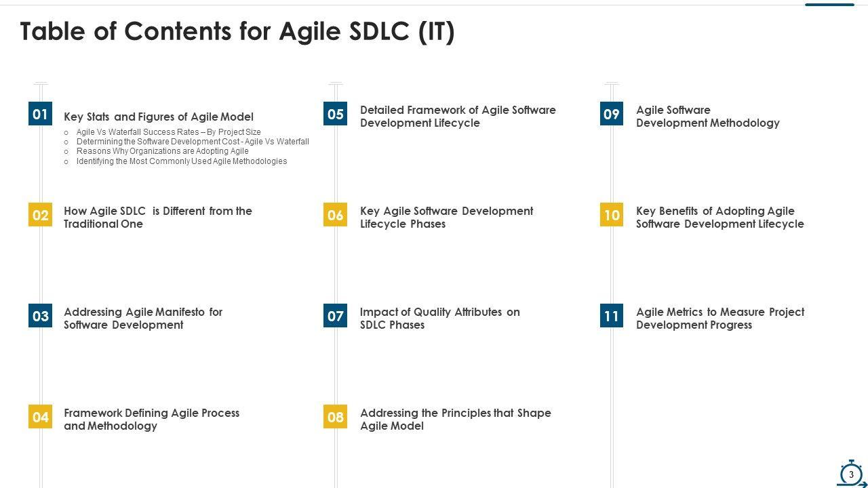Screen dimensions: 868x488
Task: Click the slide title Table of Contents
Action: (x=237, y=32)
